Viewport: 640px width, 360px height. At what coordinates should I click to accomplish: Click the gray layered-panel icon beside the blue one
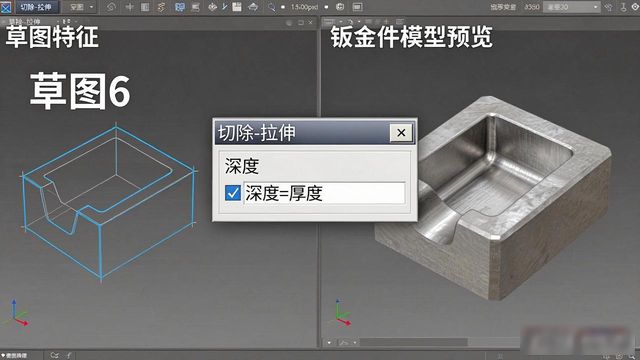196,7
